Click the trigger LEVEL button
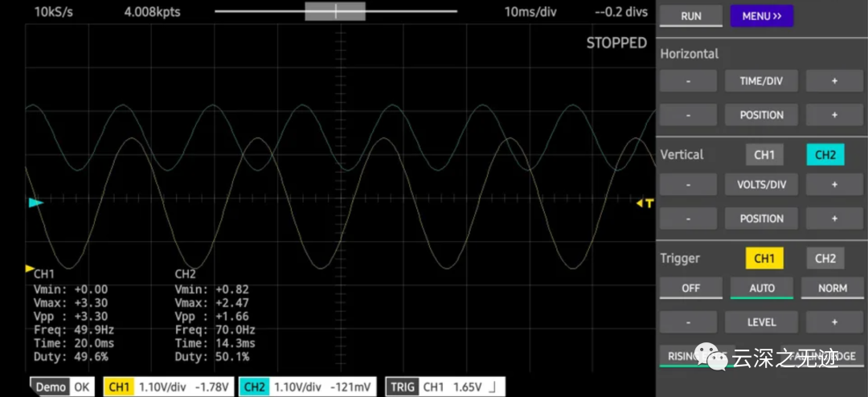 point(761,322)
